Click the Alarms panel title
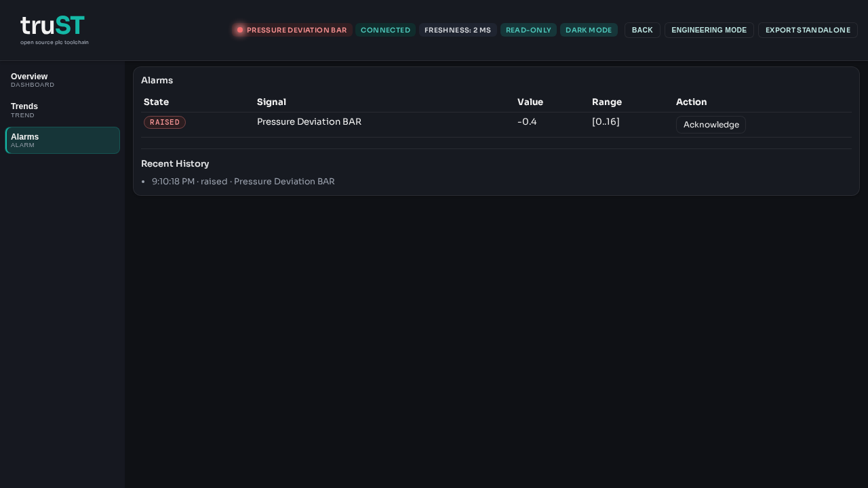This screenshot has width=868, height=488. click(157, 80)
